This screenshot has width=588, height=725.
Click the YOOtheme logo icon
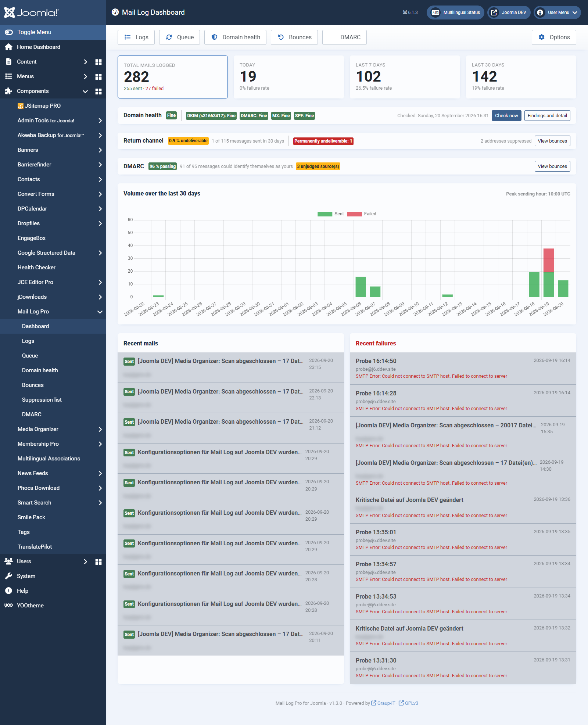[x=9, y=606]
